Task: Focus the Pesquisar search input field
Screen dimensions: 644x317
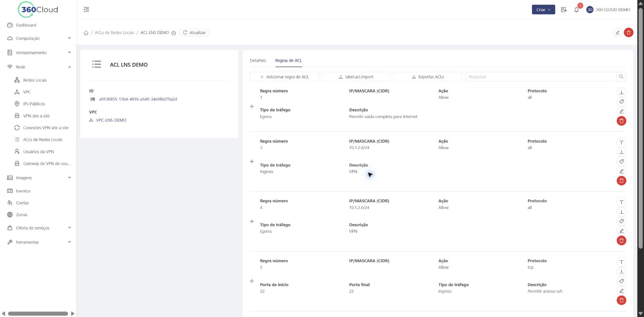Action: pos(541,77)
